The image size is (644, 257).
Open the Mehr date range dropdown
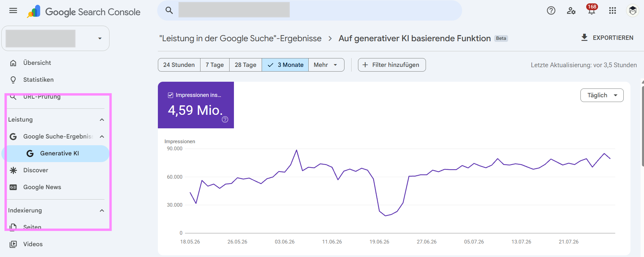click(326, 65)
